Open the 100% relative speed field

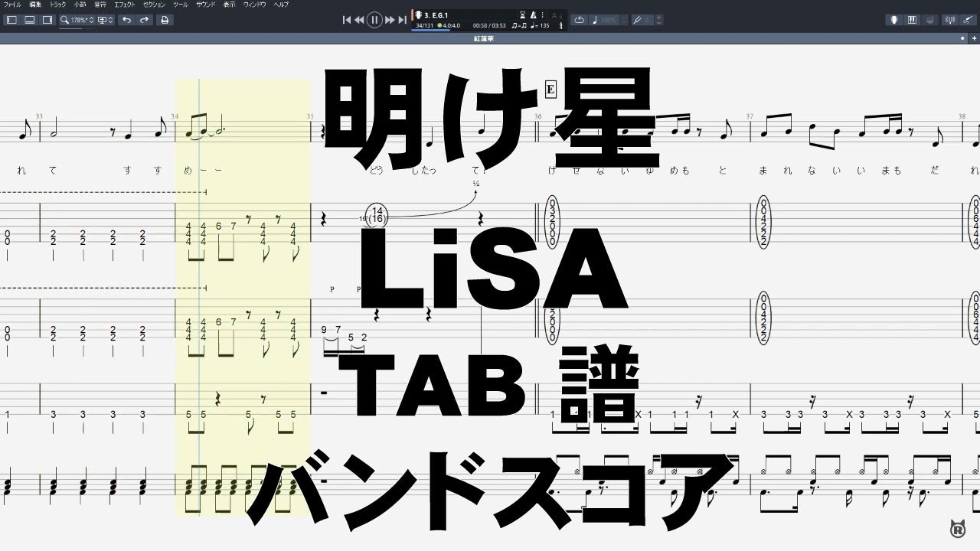pos(609,20)
